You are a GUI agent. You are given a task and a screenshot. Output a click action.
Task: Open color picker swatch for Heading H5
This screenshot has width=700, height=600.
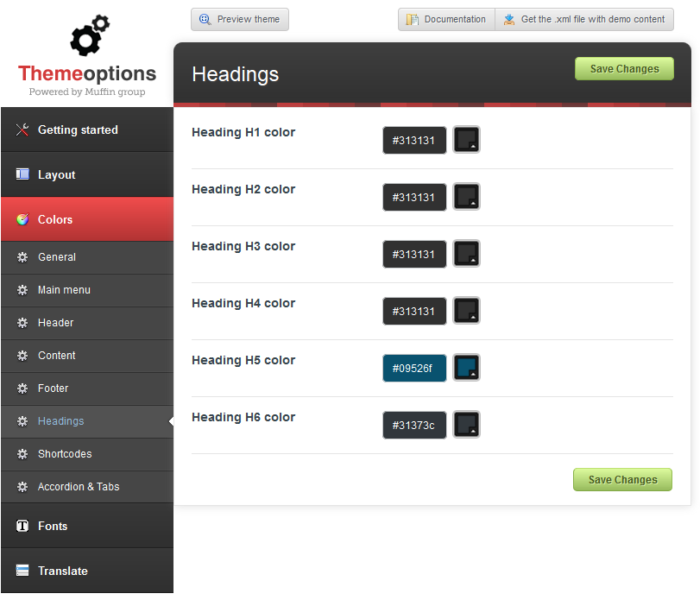[466, 368]
